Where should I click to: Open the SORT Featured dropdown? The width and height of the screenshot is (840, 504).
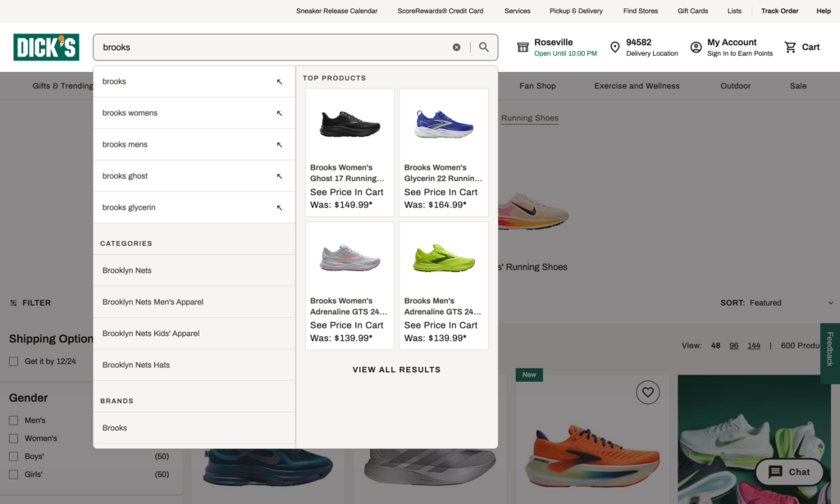pos(777,303)
